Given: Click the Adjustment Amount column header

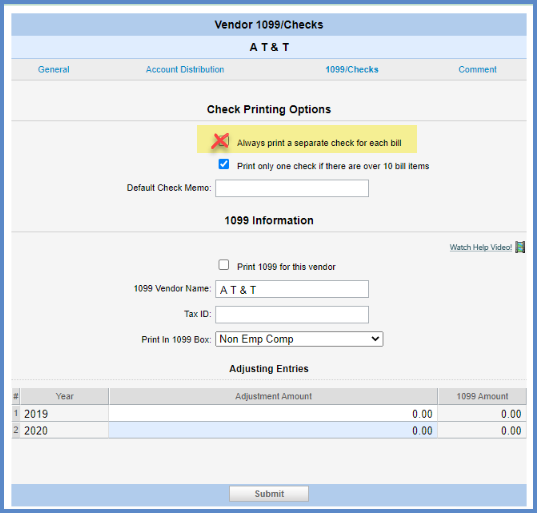Looking at the screenshot, I should (x=273, y=396).
